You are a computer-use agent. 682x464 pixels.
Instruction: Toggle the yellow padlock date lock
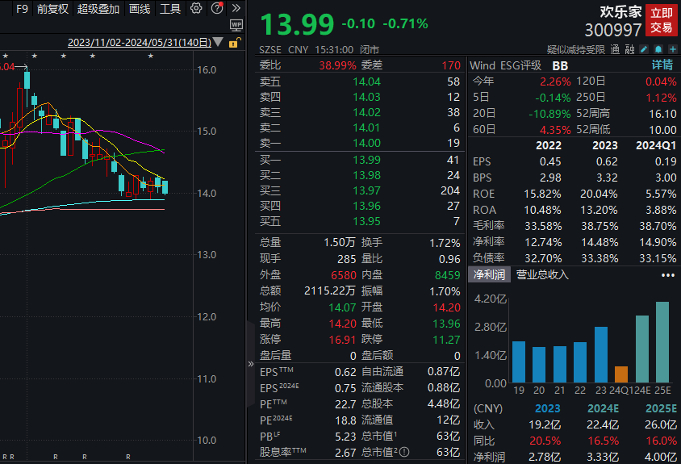[233, 44]
